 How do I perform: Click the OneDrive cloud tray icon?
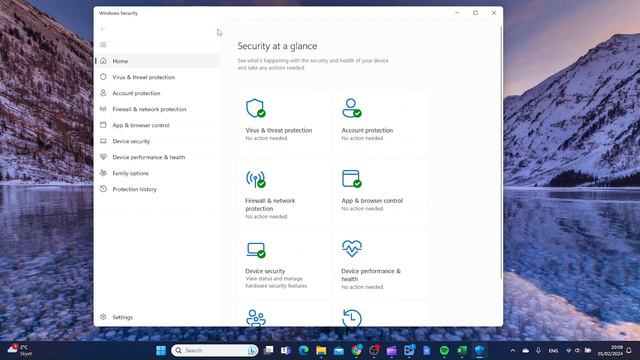click(526, 350)
